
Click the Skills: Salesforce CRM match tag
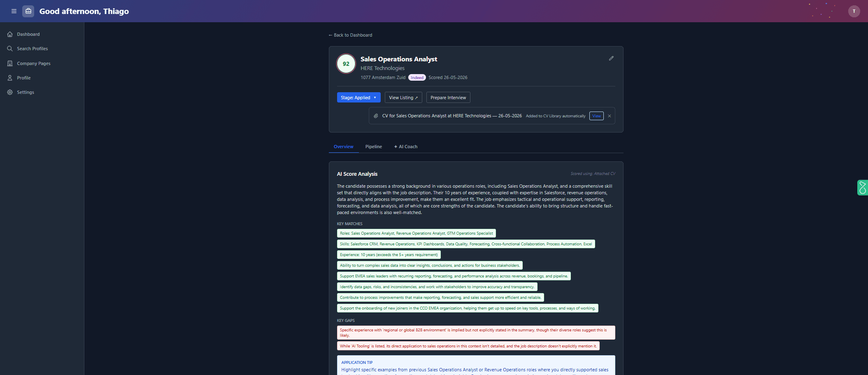466,244
